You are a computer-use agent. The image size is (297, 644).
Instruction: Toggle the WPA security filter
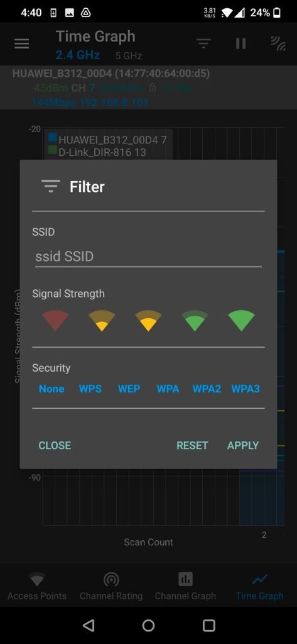point(168,389)
